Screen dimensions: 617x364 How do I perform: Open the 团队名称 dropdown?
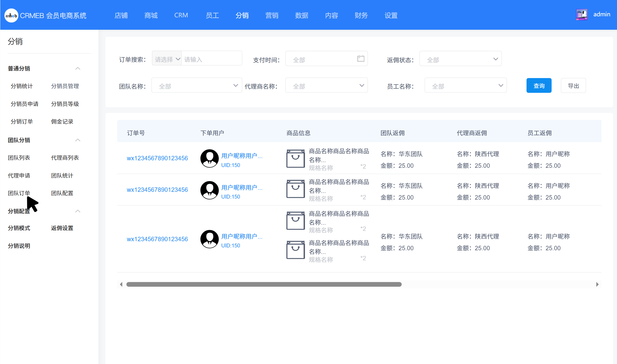coord(196,86)
